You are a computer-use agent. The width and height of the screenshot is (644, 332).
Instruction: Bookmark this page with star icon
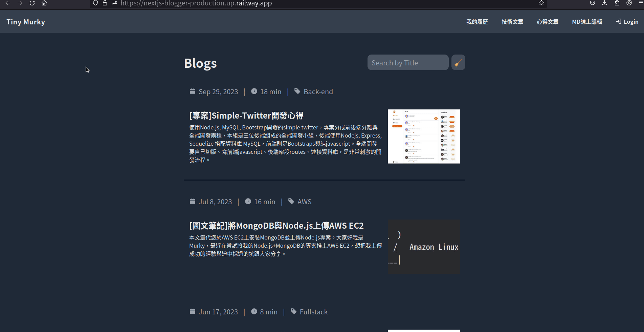[x=541, y=3]
